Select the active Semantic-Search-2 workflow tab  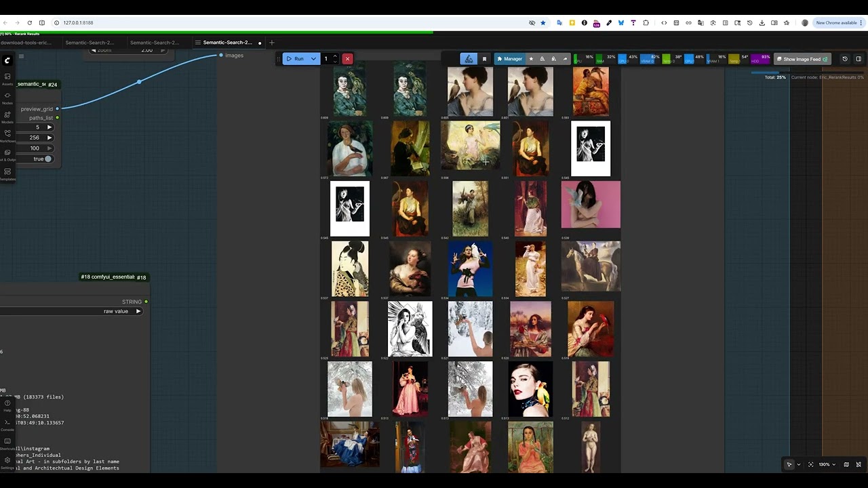227,42
